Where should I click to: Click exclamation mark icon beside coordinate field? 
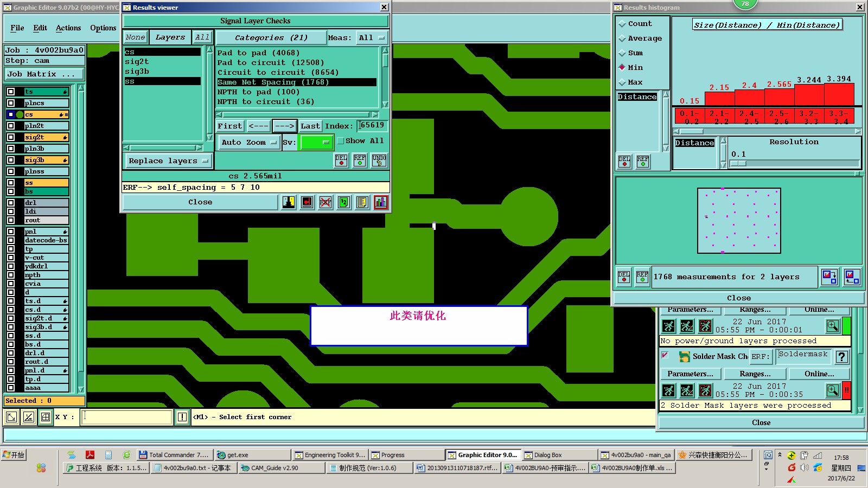[182, 417]
